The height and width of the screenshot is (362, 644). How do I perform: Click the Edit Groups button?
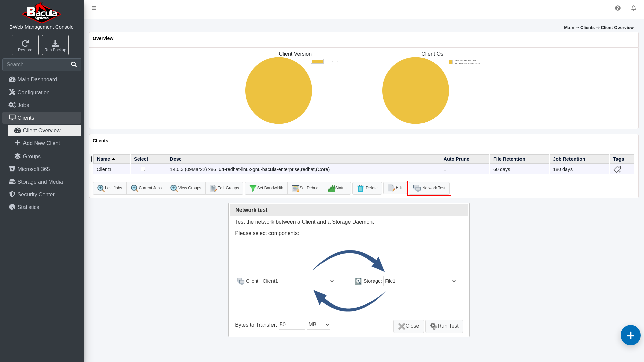tap(225, 188)
